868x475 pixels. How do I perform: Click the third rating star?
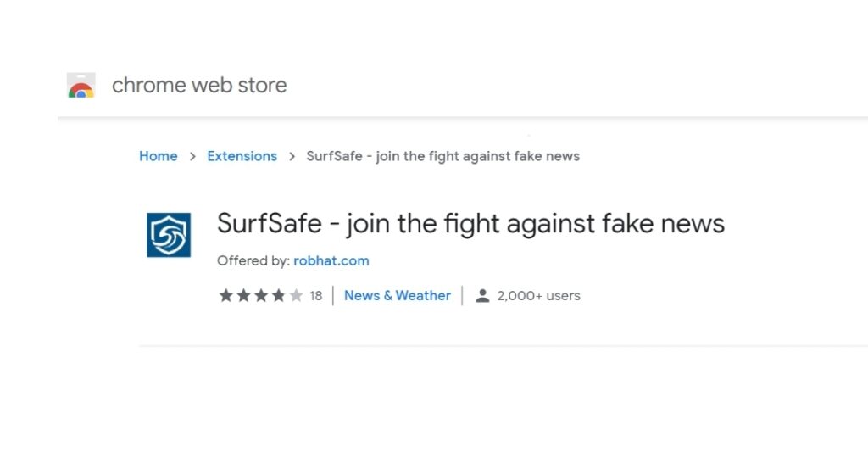pos(261,296)
